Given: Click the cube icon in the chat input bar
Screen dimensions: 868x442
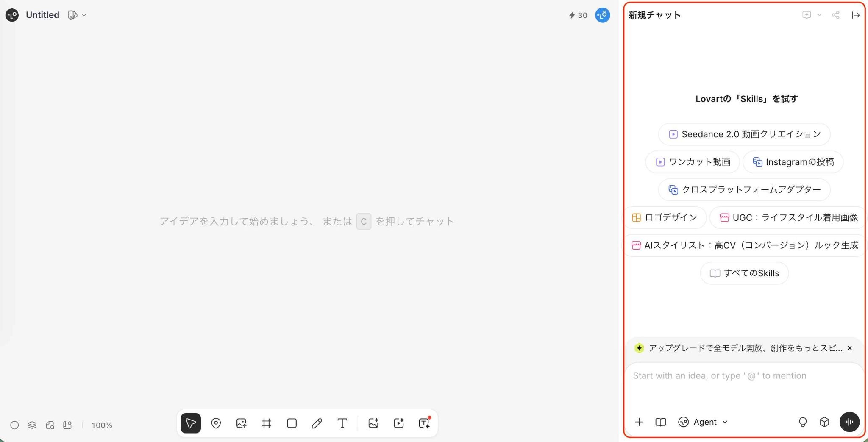Looking at the screenshot, I should tap(824, 422).
